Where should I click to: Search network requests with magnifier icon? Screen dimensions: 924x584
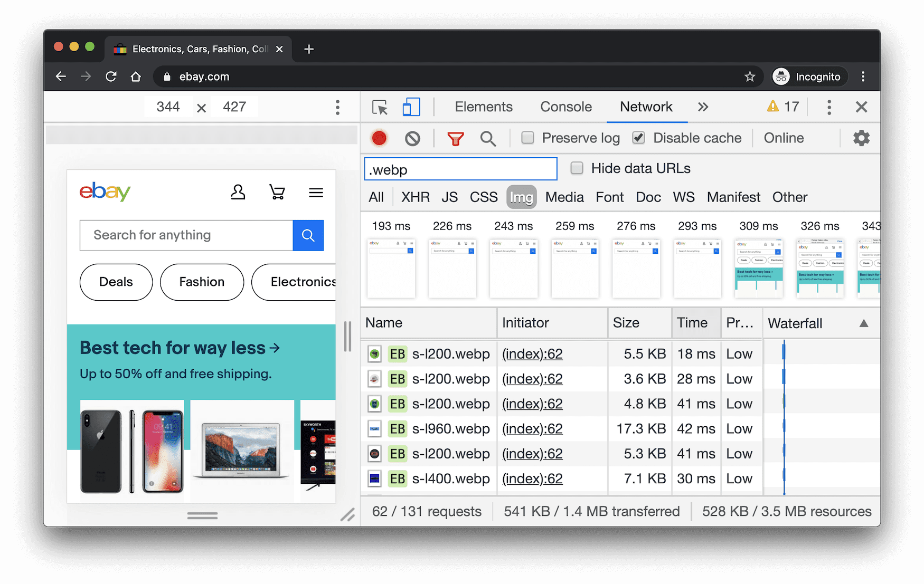click(488, 138)
